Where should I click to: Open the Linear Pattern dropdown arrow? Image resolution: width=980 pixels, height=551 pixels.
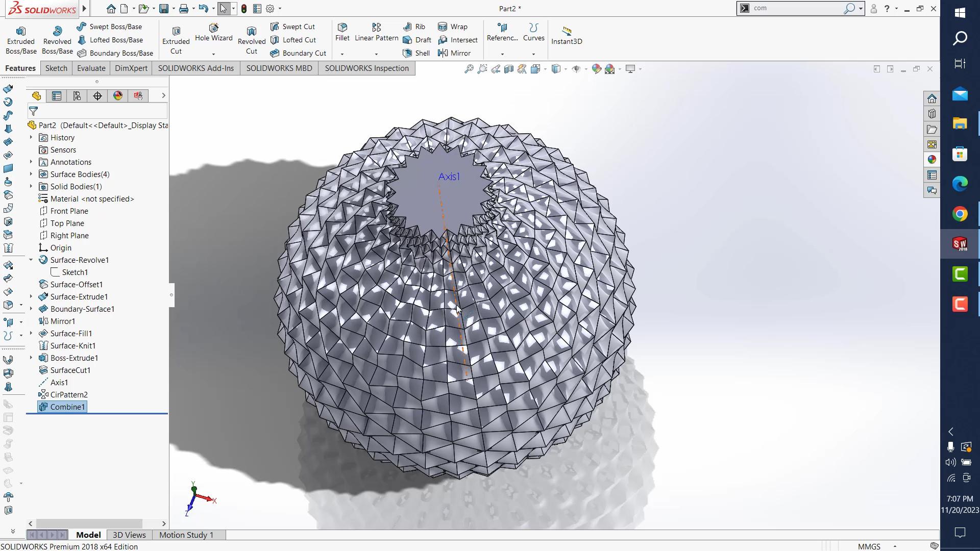tap(376, 54)
